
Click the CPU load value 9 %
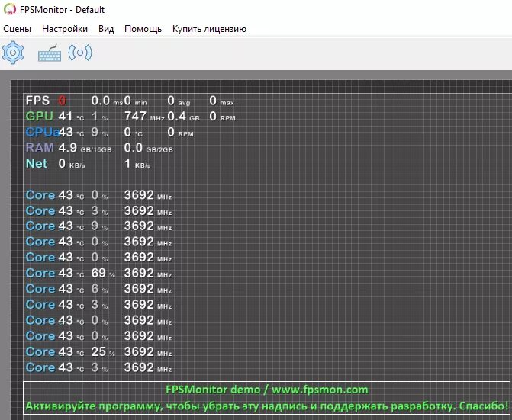point(99,132)
